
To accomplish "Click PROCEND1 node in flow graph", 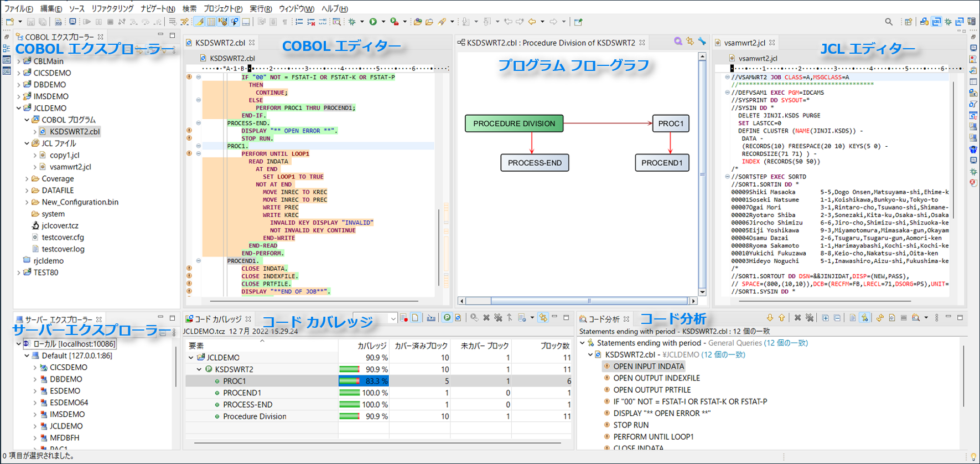I will 662,163.
